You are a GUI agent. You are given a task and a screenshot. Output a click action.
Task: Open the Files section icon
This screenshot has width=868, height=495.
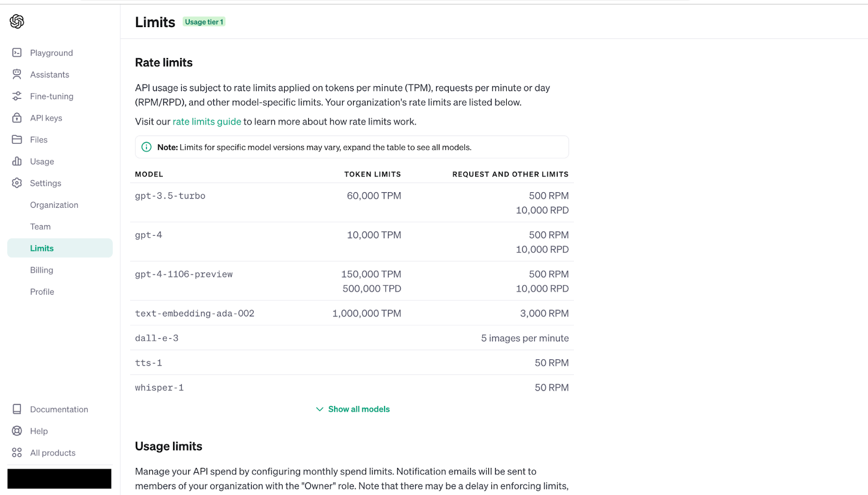point(17,139)
